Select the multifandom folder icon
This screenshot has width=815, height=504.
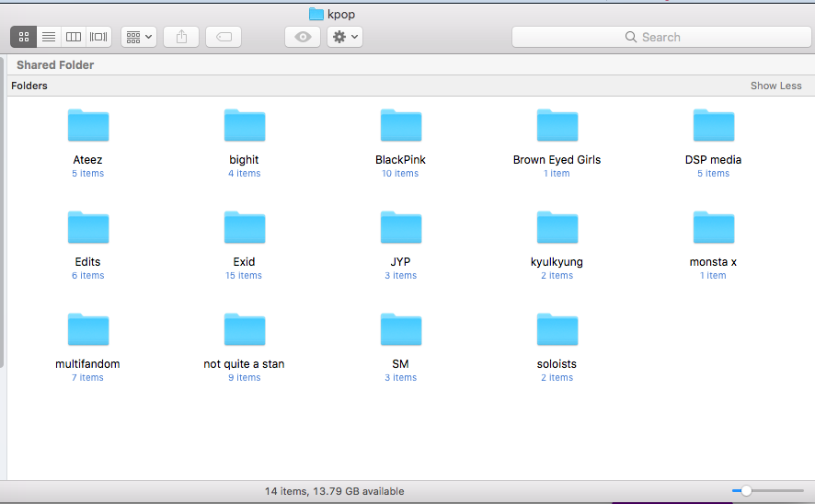point(88,329)
